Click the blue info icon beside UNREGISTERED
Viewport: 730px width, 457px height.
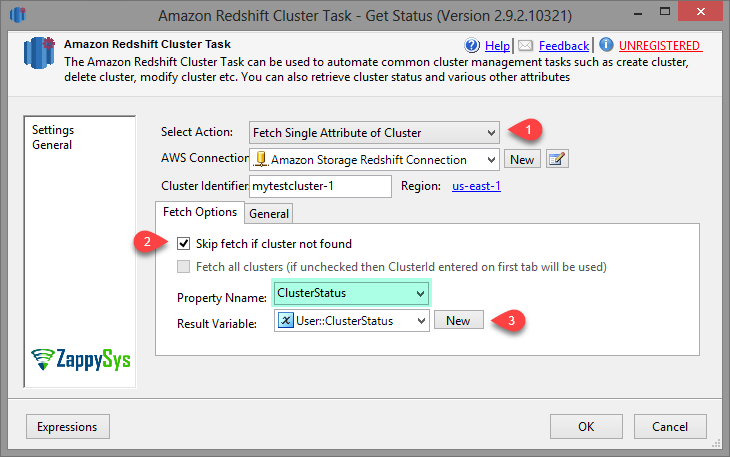[x=606, y=45]
